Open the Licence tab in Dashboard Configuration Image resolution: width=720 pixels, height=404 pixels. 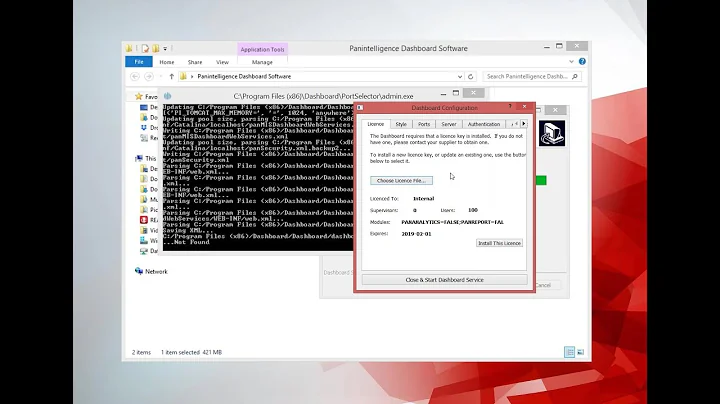pyautogui.click(x=376, y=124)
